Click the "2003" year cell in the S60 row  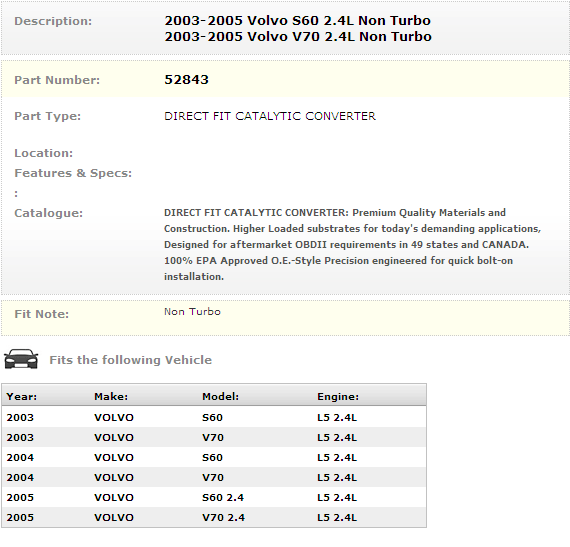[x=20, y=418]
